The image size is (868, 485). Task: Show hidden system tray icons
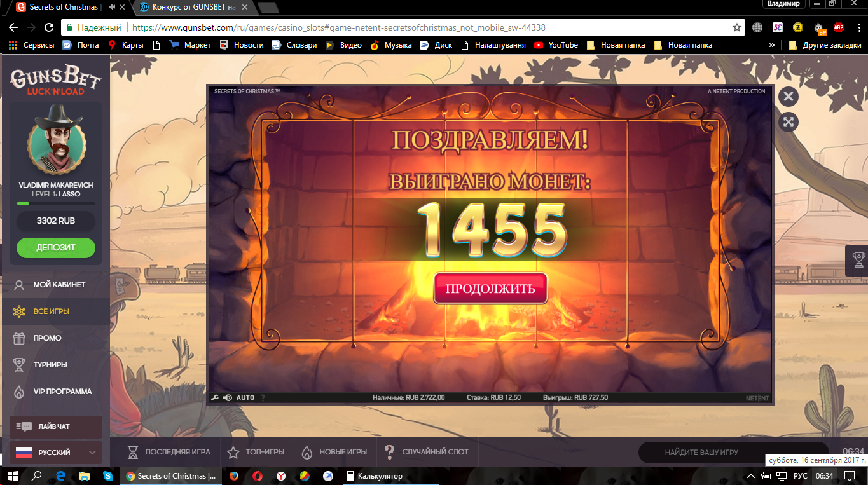(x=751, y=475)
